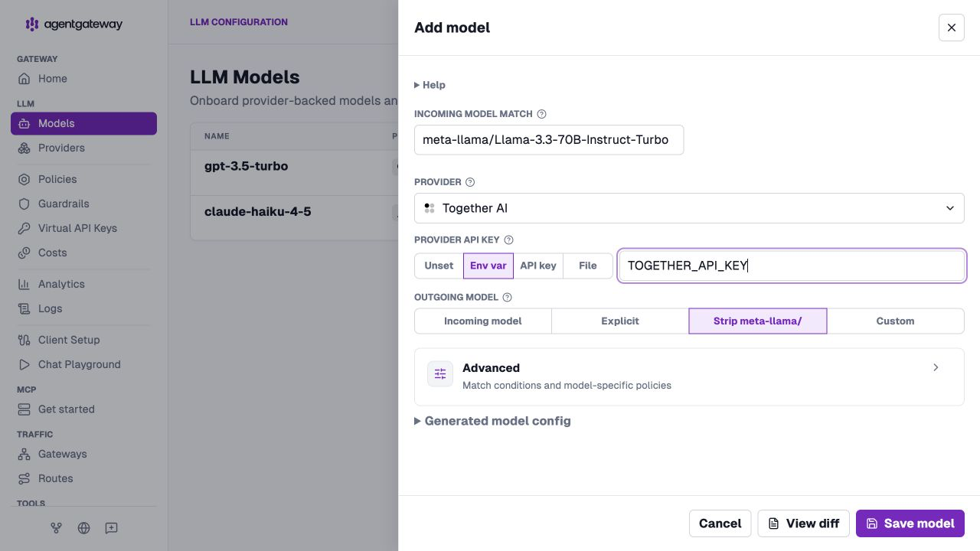This screenshot has height=551, width=980.
Task: Click the Provider help question-mark icon
Action: click(470, 182)
